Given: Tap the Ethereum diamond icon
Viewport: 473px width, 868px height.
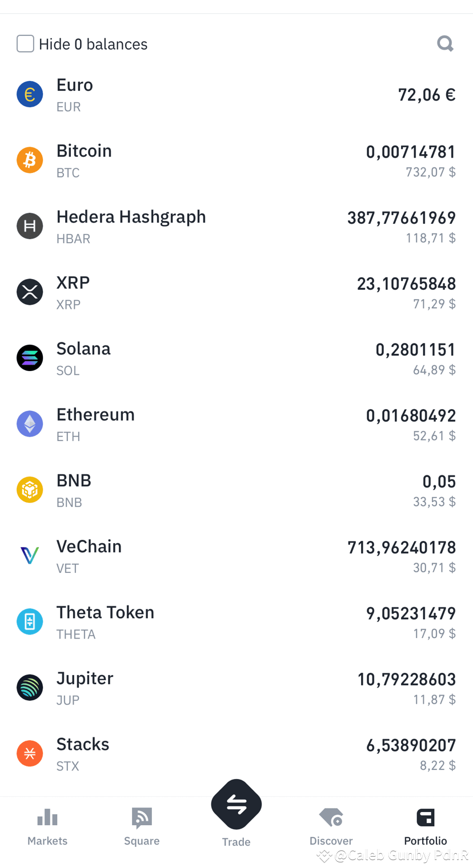Looking at the screenshot, I should click(x=30, y=423).
